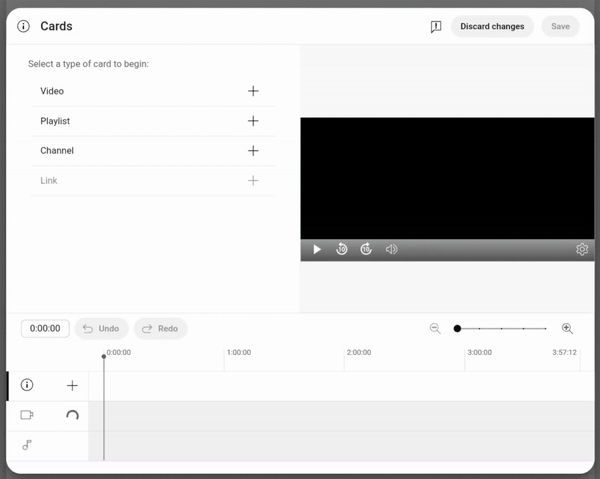Click the Save button
The image size is (600, 479).
pyautogui.click(x=560, y=26)
